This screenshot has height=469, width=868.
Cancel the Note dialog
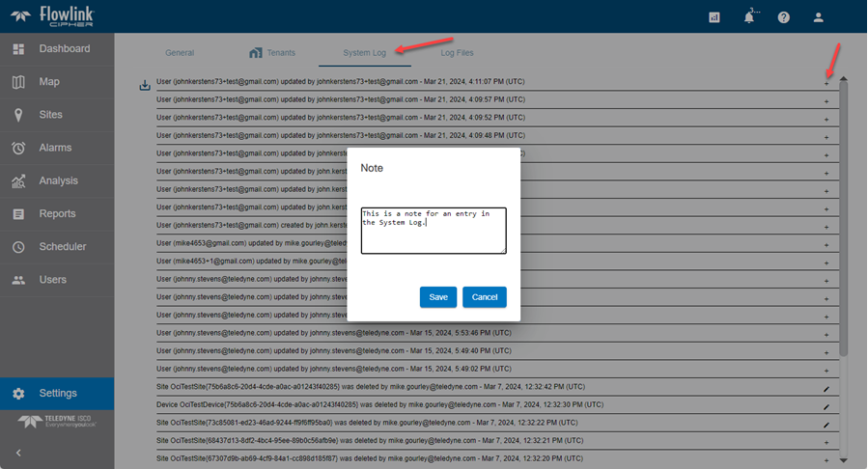click(485, 297)
